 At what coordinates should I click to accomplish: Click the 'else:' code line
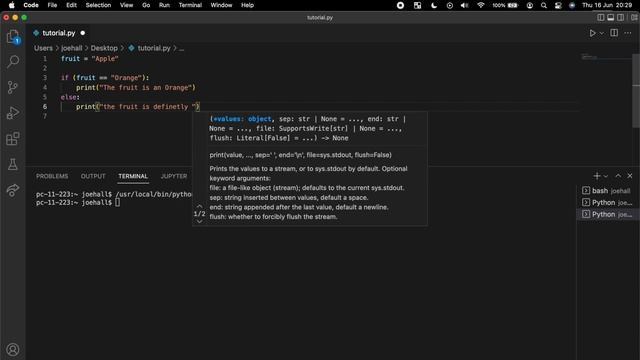click(x=70, y=97)
